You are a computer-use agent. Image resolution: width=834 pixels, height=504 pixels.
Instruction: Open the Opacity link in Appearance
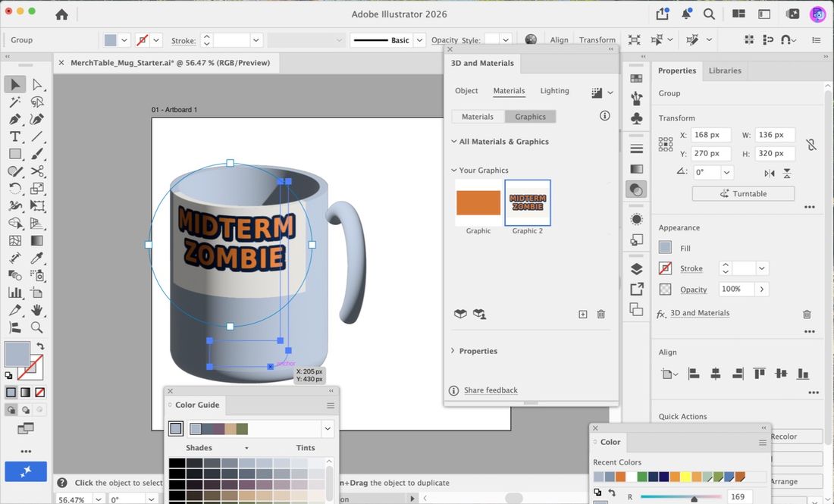pyautogui.click(x=694, y=290)
